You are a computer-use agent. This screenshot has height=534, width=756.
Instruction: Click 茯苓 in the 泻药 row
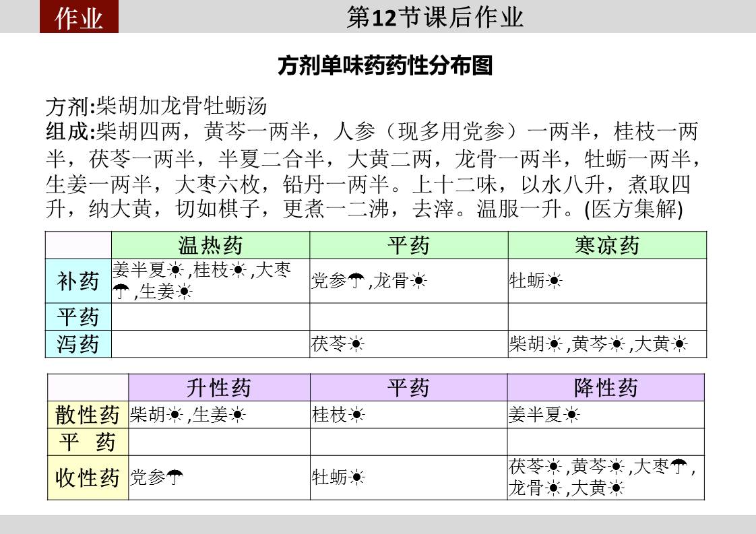click(329, 344)
